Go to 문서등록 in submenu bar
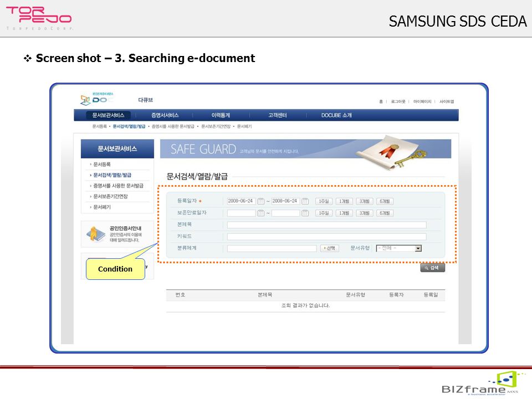The height and width of the screenshot is (399, 532). coord(99,126)
